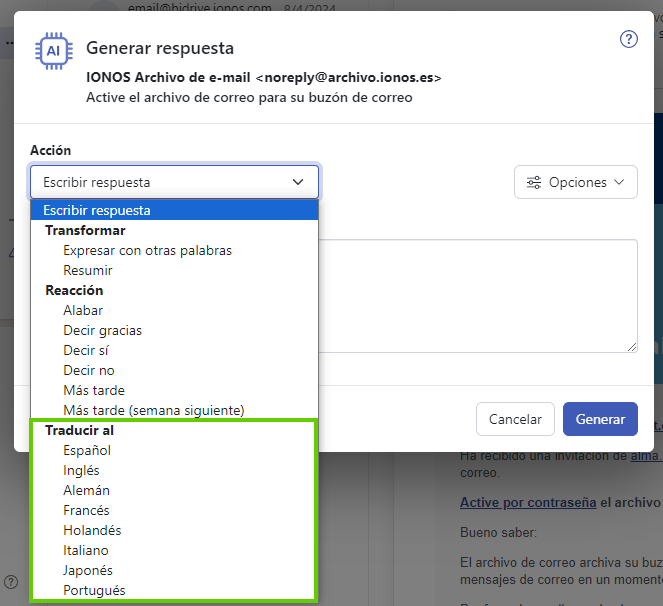Translate to Italiano
The width and height of the screenshot is (663, 606).
click(174, 550)
